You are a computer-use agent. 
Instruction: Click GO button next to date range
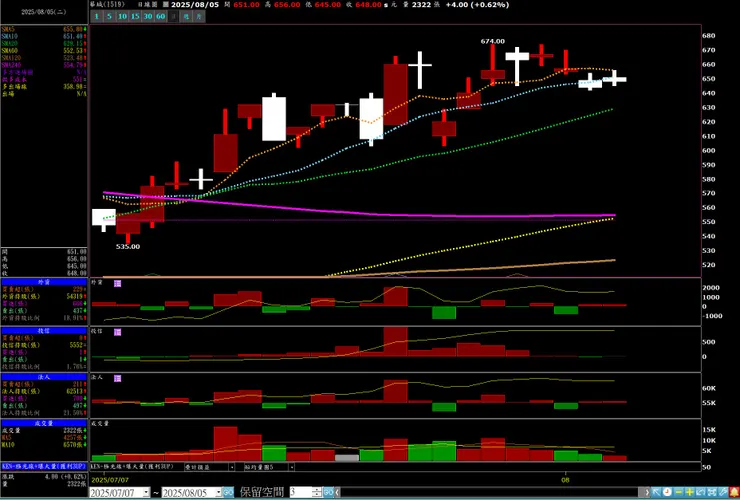(228, 492)
